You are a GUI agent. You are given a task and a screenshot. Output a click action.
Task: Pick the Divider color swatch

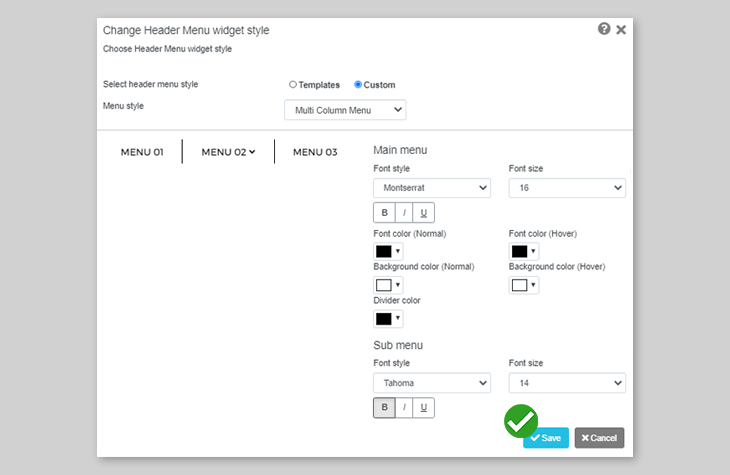(388, 319)
